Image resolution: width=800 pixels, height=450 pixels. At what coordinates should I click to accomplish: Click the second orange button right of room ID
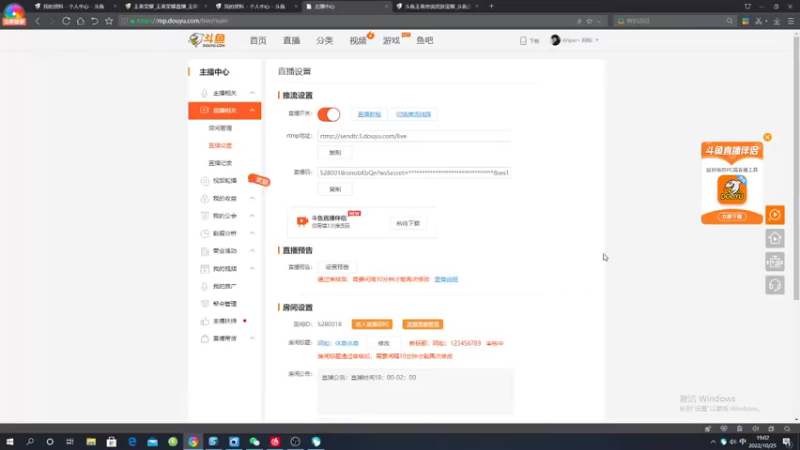[422, 324]
